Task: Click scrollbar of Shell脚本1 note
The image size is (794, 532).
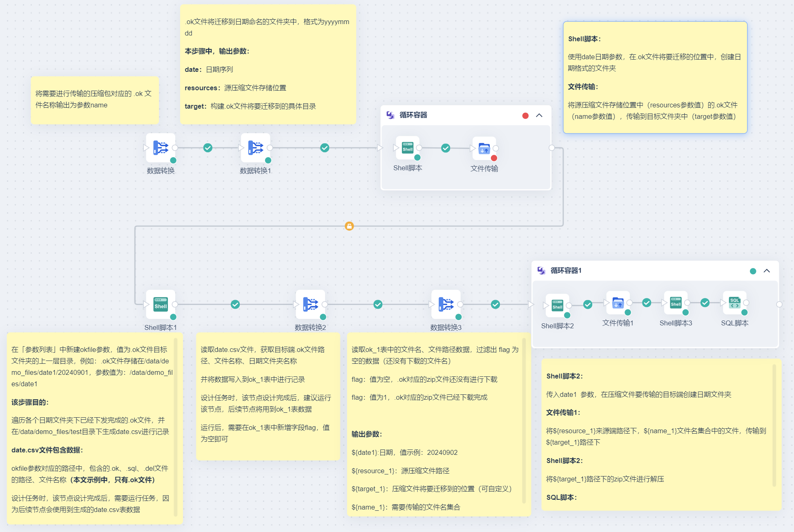Action: 176,427
